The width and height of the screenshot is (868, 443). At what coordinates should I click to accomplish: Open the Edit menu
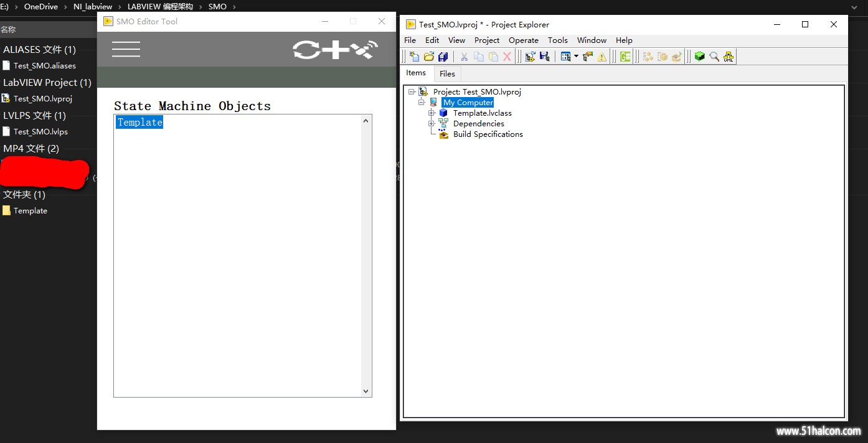[x=432, y=40]
